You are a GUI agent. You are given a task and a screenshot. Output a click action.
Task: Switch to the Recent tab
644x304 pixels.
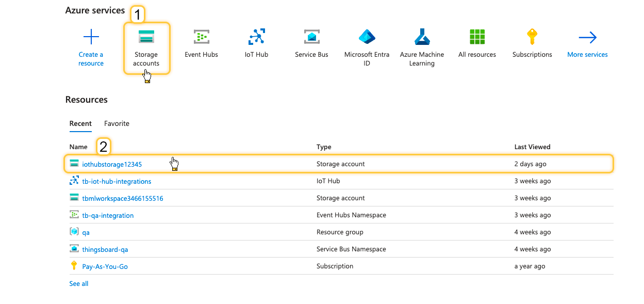tap(80, 124)
